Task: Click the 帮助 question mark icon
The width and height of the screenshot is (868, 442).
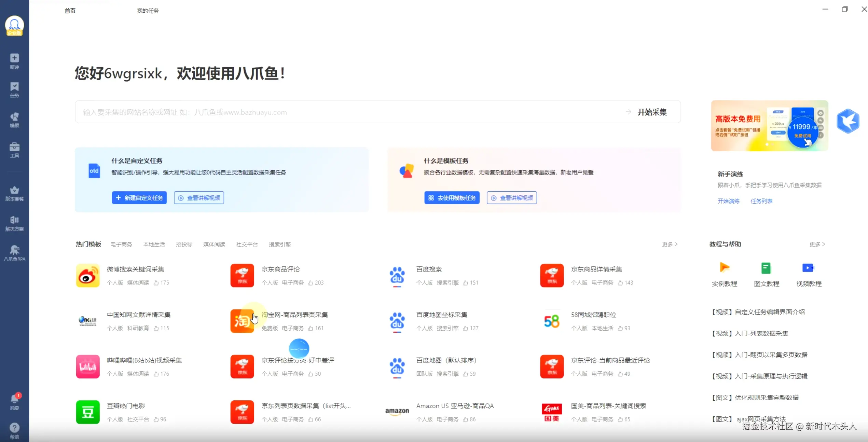Action: [x=14, y=428]
